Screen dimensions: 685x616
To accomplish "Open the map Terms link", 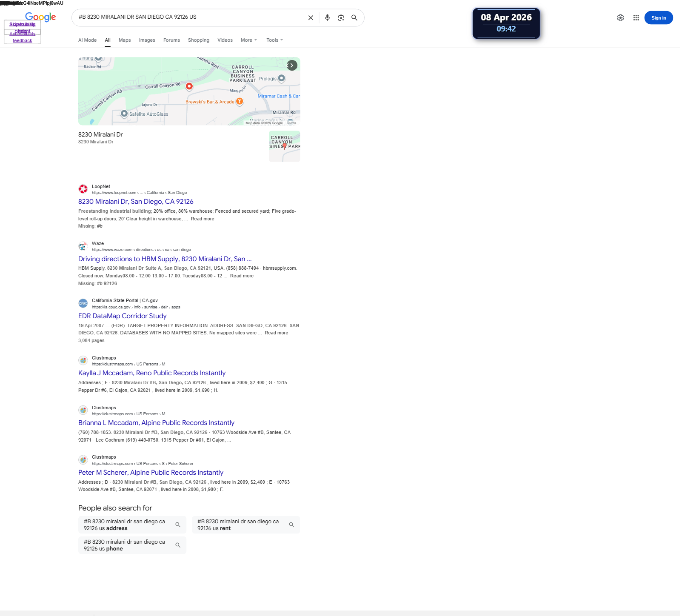I will 291,123.
